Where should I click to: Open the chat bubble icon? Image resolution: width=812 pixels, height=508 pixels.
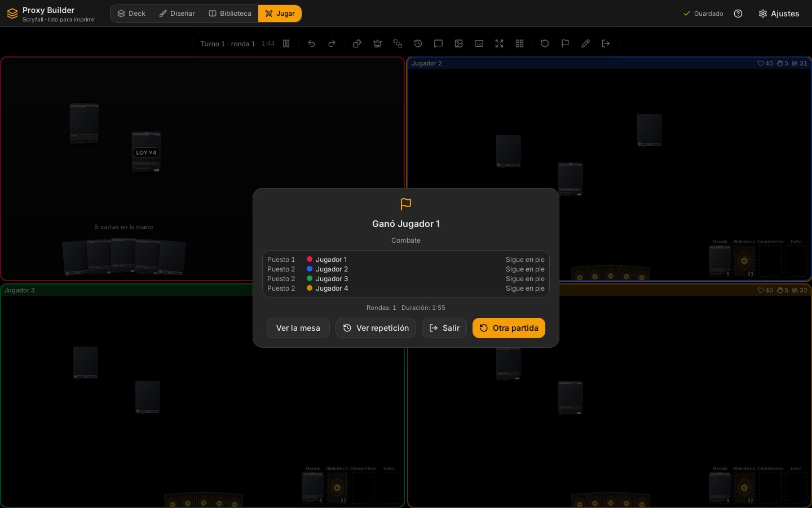[438, 43]
